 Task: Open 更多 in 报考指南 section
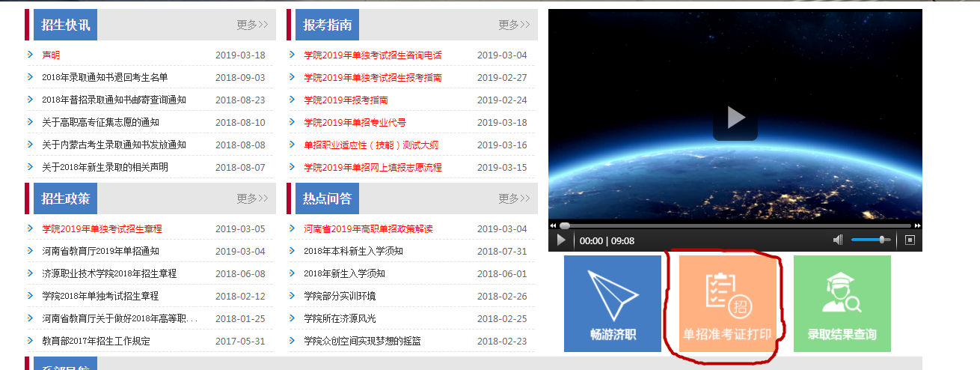[x=514, y=25]
